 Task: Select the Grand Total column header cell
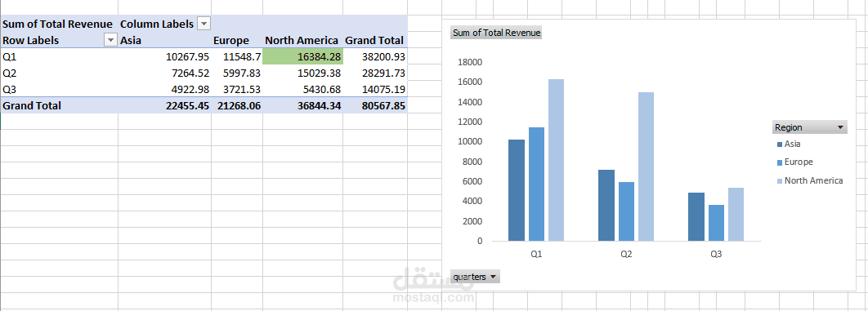click(x=375, y=40)
